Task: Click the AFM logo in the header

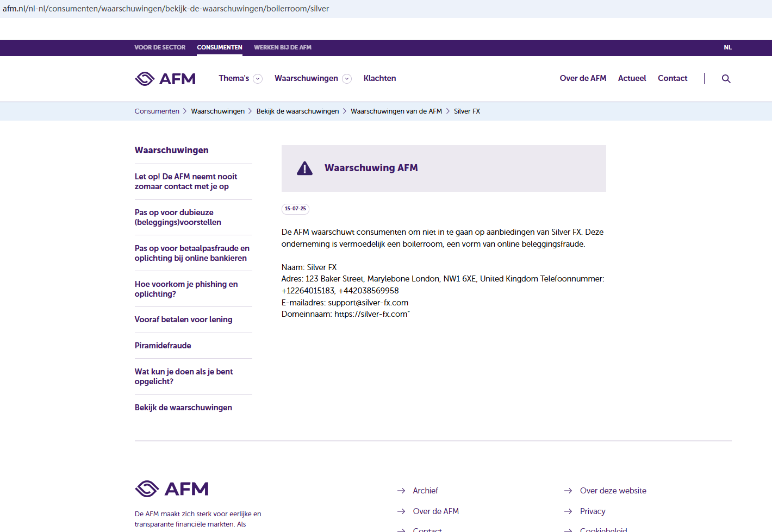Action: [x=165, y=79]
